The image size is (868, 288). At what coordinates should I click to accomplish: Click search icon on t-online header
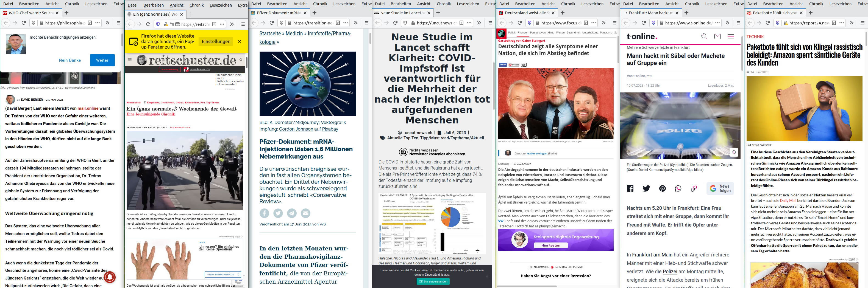point(704,36)
